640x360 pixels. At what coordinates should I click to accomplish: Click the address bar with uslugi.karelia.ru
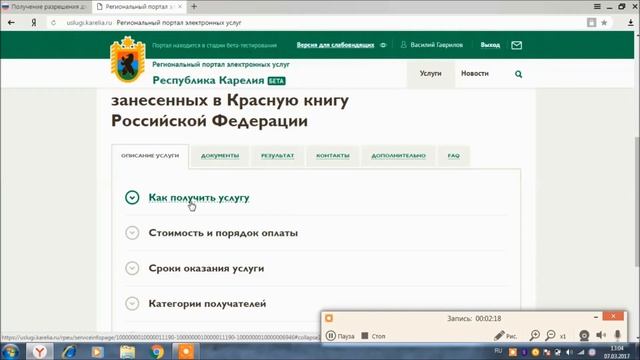click(x=318, y=23)
